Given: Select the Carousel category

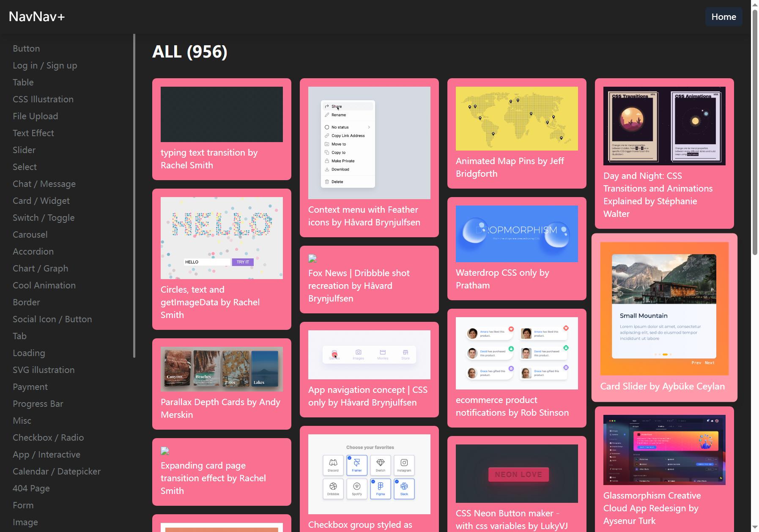Looking at the screenshot, I should pos(30,235).
